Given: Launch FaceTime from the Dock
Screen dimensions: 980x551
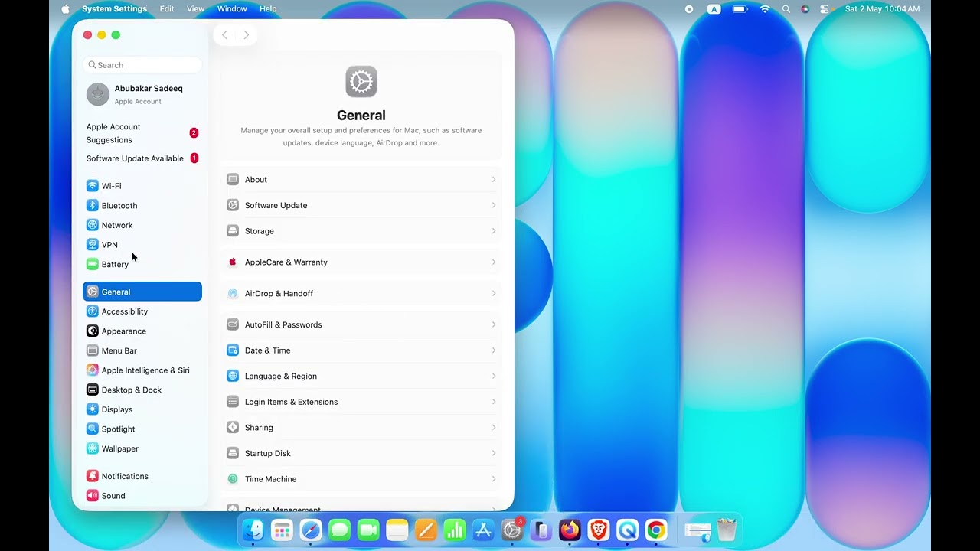Looking at the screenshot, I should tap(368, 530).
